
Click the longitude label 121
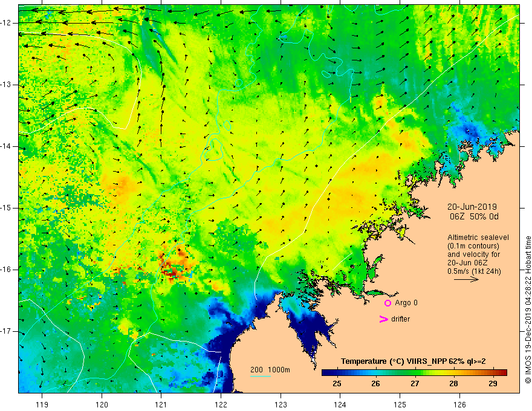click(161, 404)
